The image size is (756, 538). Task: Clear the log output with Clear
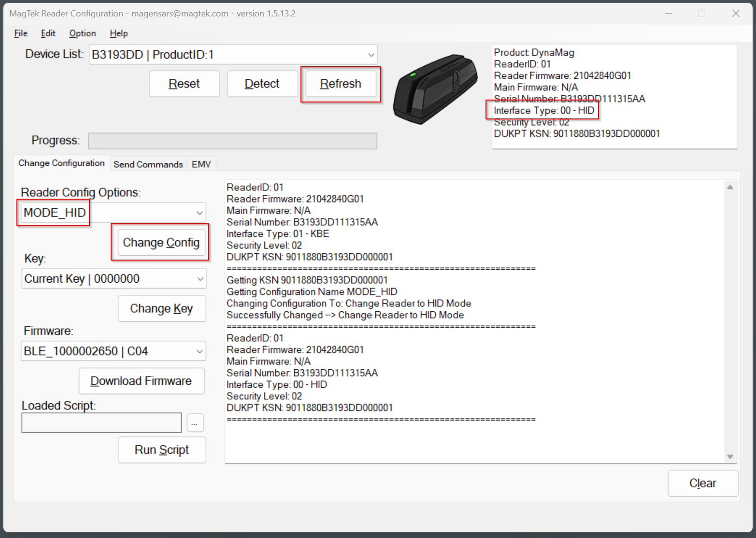click(703, 483)
